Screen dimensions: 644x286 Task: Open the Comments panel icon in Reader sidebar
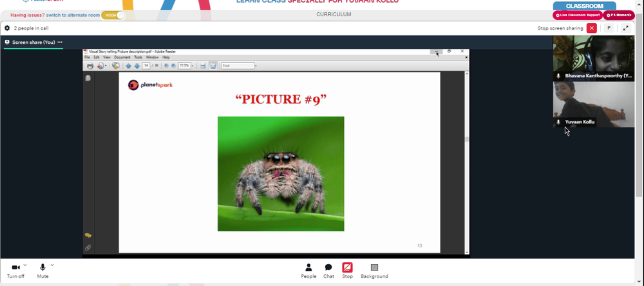coord(88,236)
